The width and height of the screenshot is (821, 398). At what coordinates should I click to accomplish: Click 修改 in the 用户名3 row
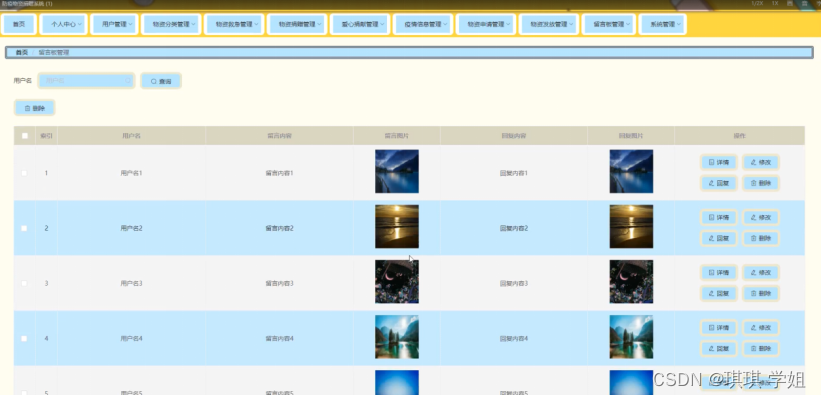761,272
